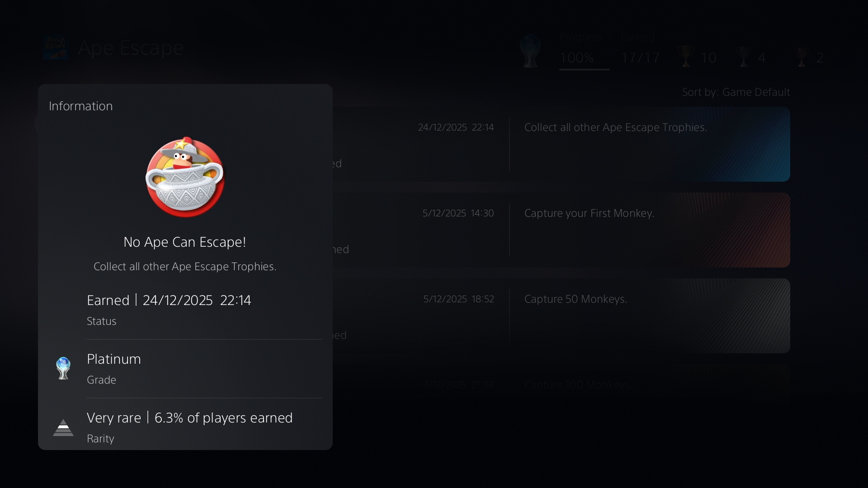Open Collect all other Trophies card
Viewport: 868px width, 488px height.
561,144
